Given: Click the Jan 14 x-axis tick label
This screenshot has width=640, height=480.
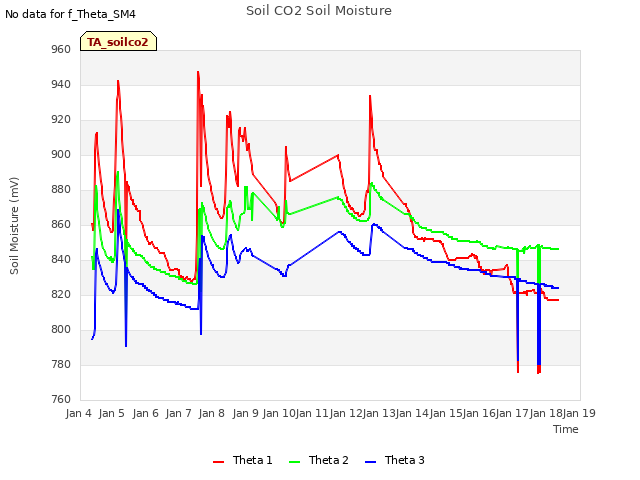Looking at the screenshot, I should pos(412,413).
